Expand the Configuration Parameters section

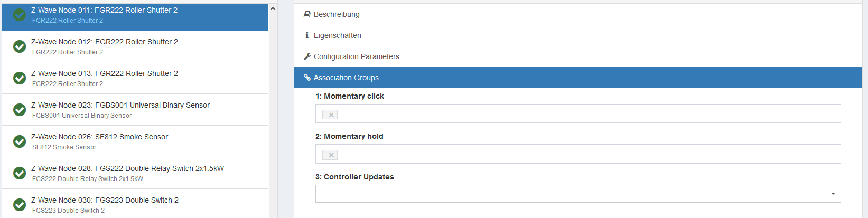coord(357,56)
